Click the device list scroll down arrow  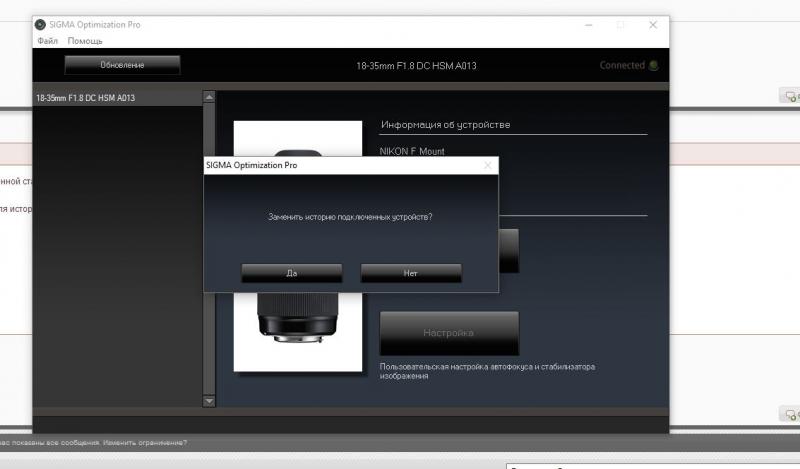point(209,401)
